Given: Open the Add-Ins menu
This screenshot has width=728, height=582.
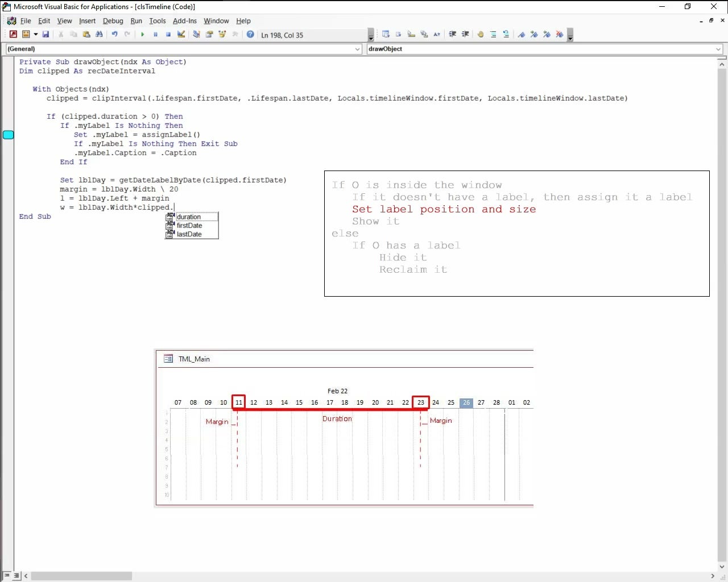Looking at the screenshot, I should [184, 21].
